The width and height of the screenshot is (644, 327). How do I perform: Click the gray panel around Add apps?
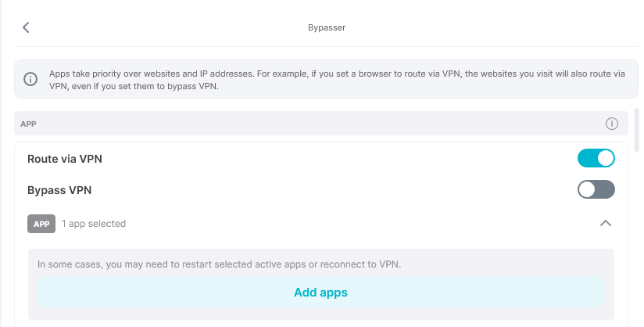[x=320, y=314]
